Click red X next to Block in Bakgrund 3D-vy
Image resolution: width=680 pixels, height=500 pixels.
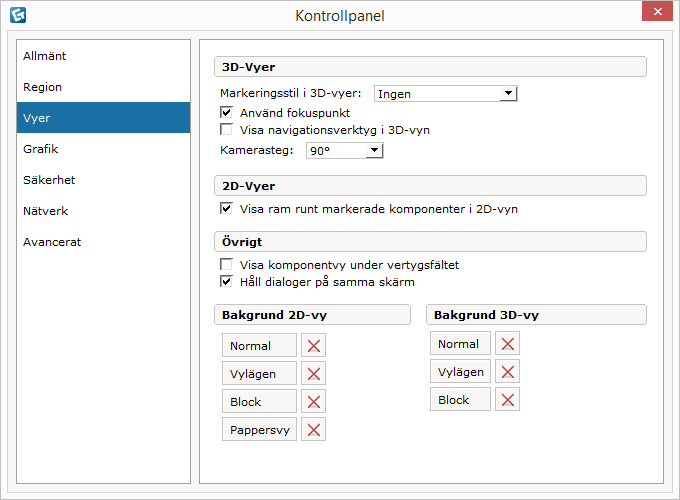click(x=508, y=400)
